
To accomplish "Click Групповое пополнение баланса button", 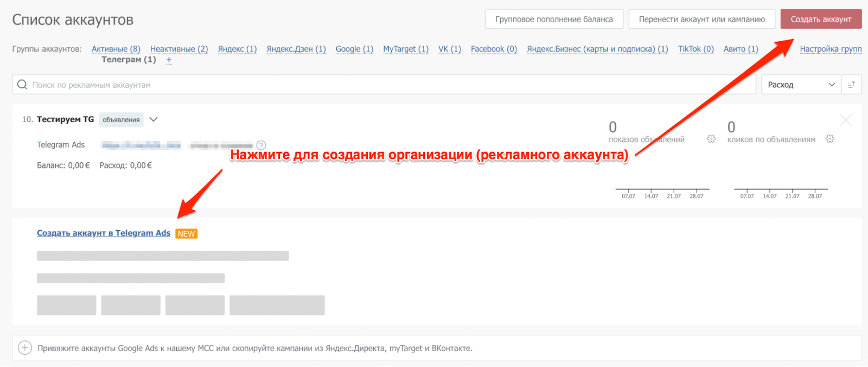I will (x=554, y=19).
